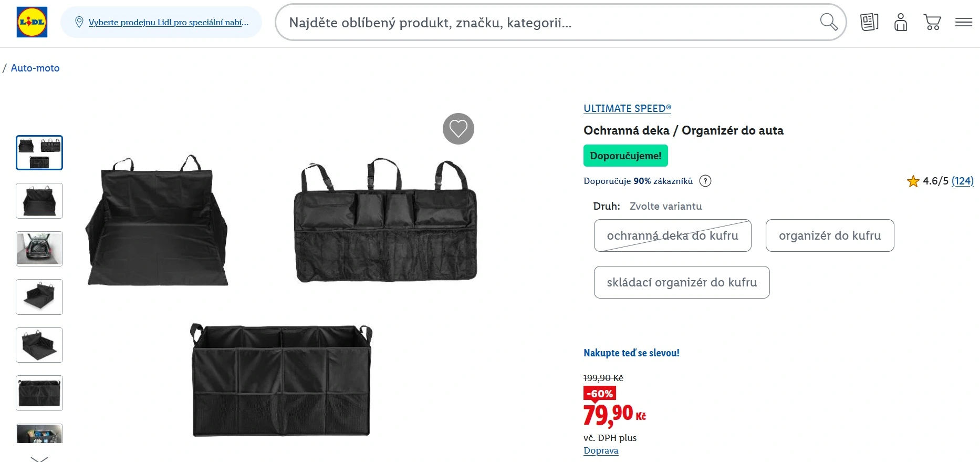Choose Lidl store location selector
The height and width of the screenshot is (462, 980).
tap(162, 22)
